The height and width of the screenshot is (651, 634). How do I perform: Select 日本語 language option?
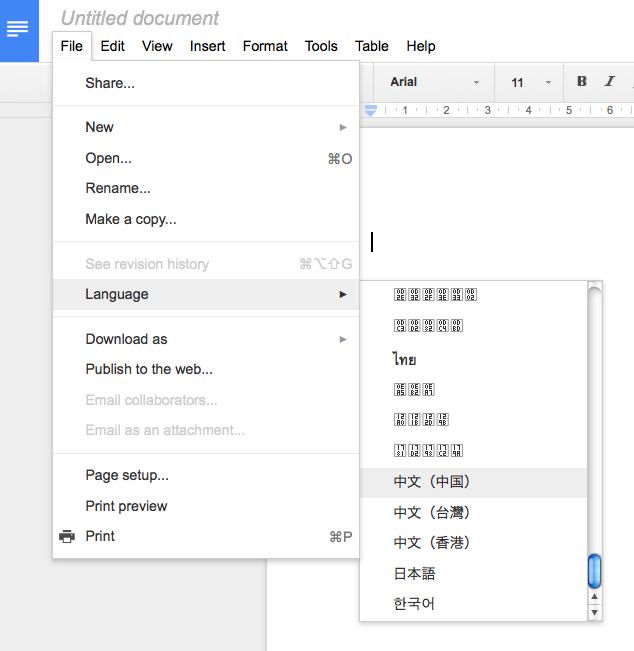[473, 574]
